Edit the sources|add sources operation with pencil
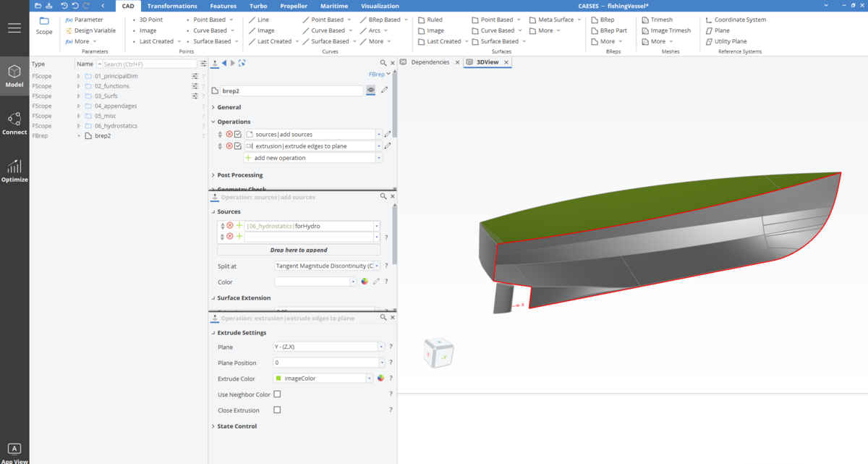 [388, 134]
